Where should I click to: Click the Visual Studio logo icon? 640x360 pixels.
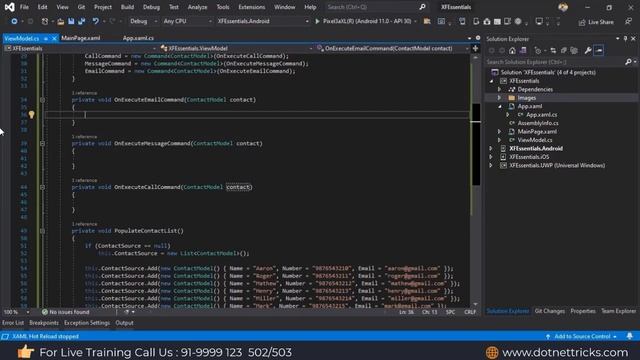pos(9,7)
